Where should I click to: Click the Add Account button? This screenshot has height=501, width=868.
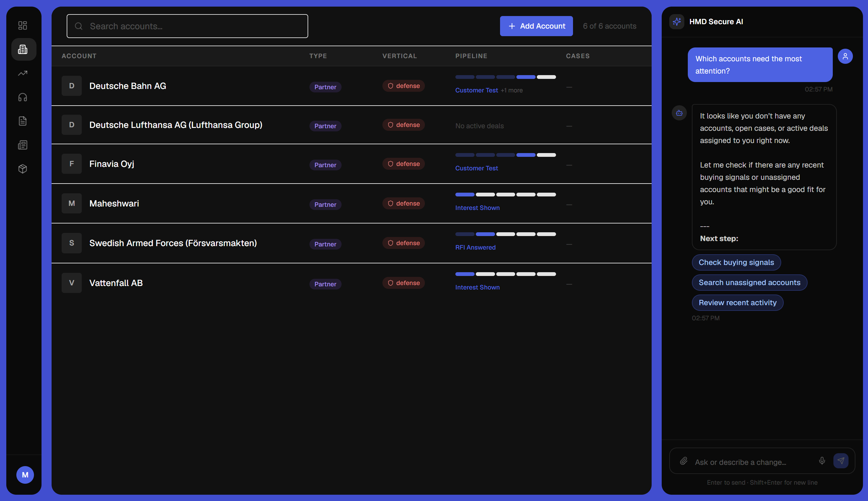(x=536, y=26)
